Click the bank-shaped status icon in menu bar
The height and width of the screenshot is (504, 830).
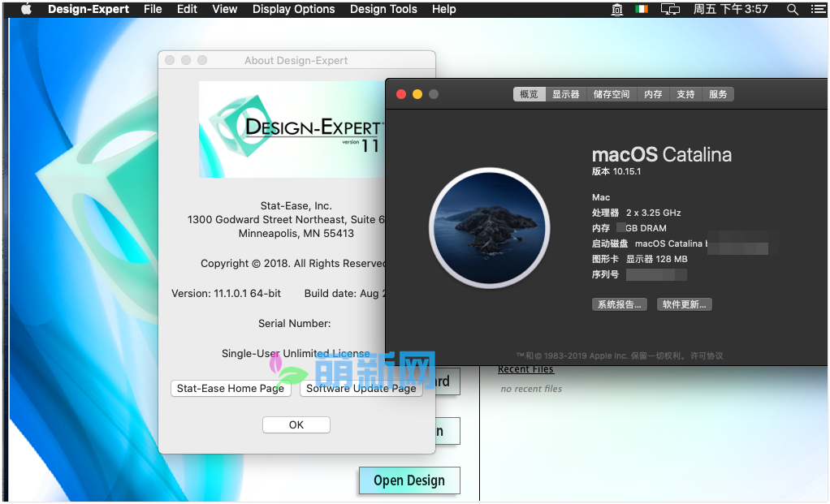(616, 9)
